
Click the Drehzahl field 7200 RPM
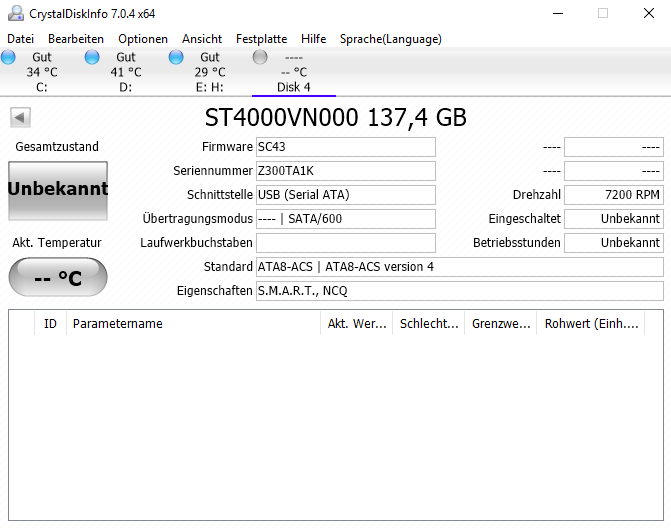pyautogui.click(x=614, y=195)
